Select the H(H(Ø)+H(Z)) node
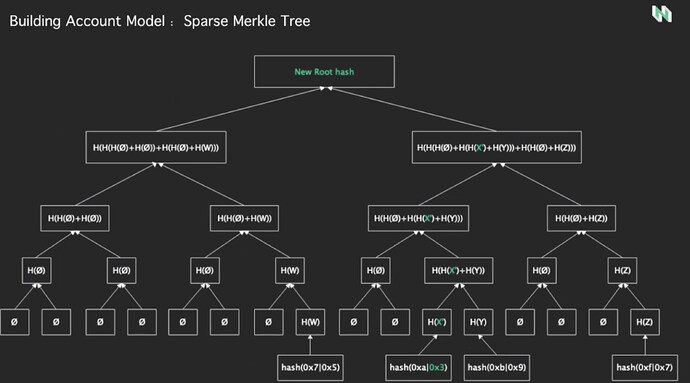 pos(581,218)
